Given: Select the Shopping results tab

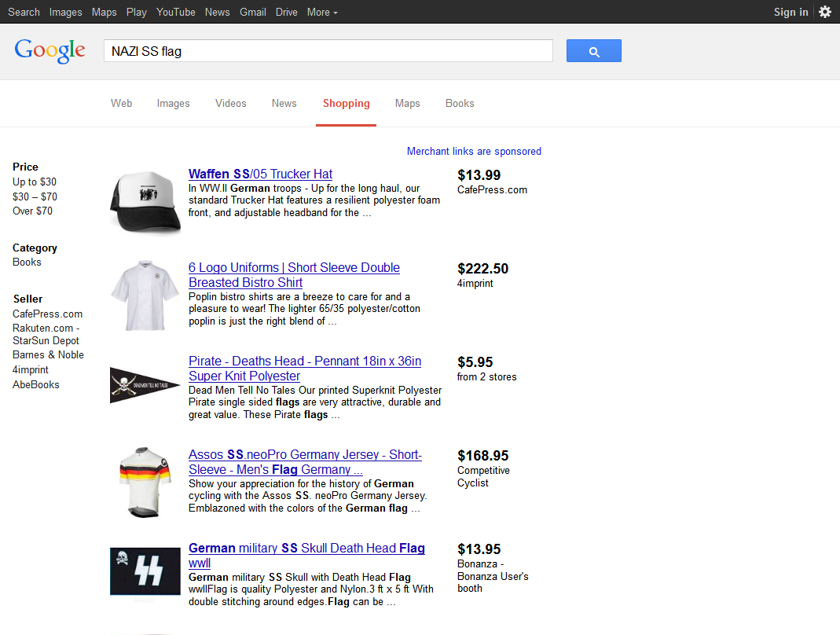Looking at the screenshot, I should 346,104.
